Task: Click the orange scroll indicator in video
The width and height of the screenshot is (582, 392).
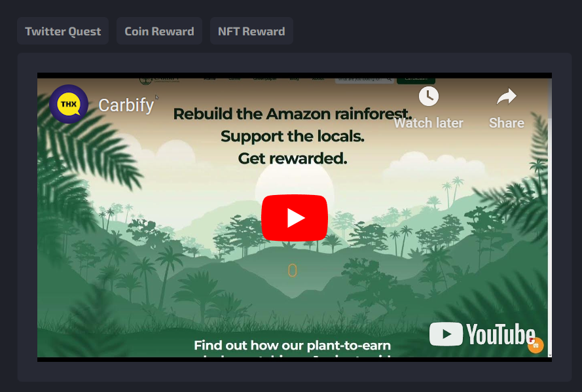Action: (x=293, y=270)
